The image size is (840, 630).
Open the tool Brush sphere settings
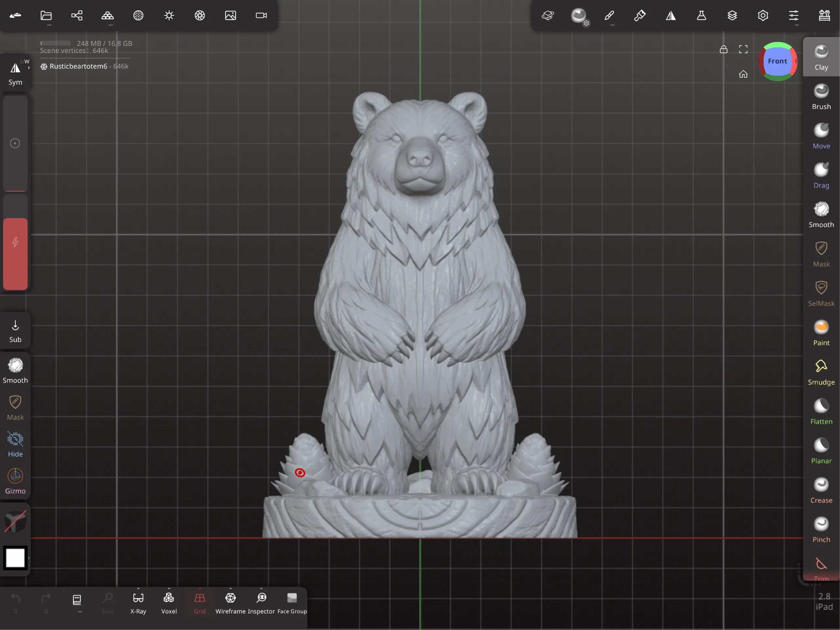579,15
